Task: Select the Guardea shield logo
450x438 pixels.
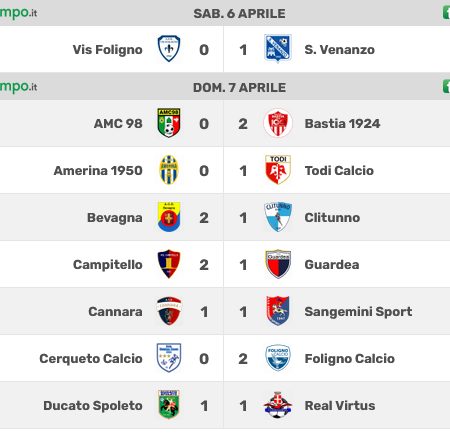Action: [278, 264]
